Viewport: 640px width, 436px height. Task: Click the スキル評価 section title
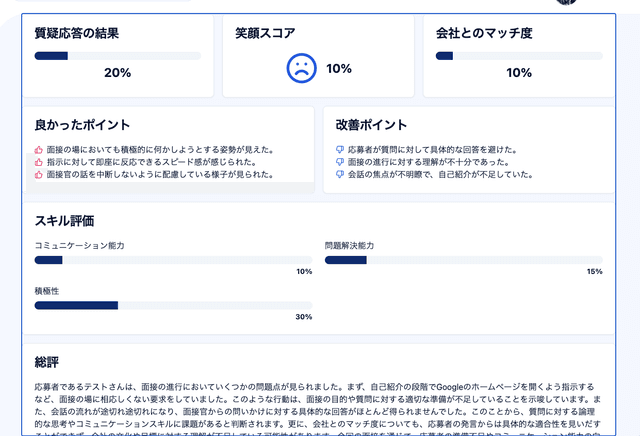click(x=64, y=220)
